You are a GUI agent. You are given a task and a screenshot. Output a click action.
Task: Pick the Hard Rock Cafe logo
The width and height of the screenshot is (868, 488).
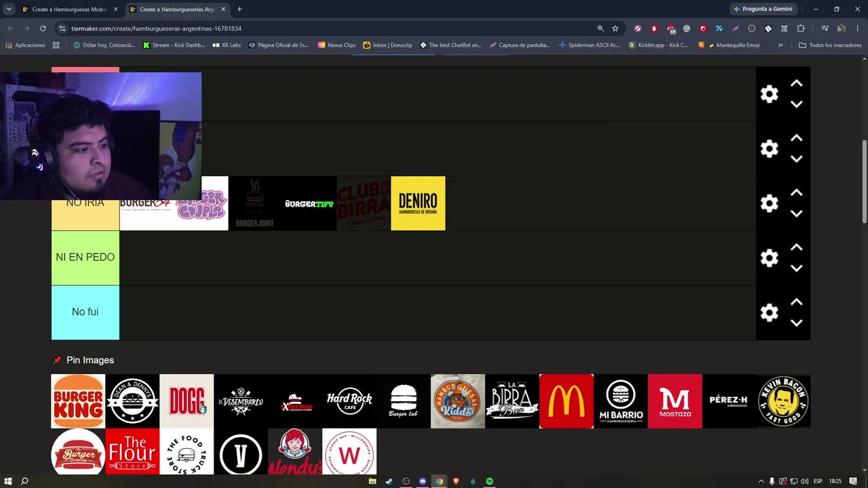click(349, 401)
